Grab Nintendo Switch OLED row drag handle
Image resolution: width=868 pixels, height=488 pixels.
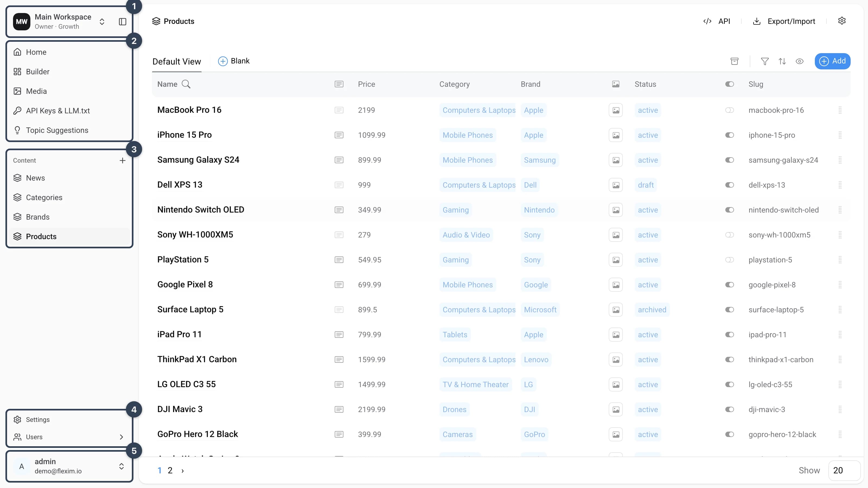(840, 210)
